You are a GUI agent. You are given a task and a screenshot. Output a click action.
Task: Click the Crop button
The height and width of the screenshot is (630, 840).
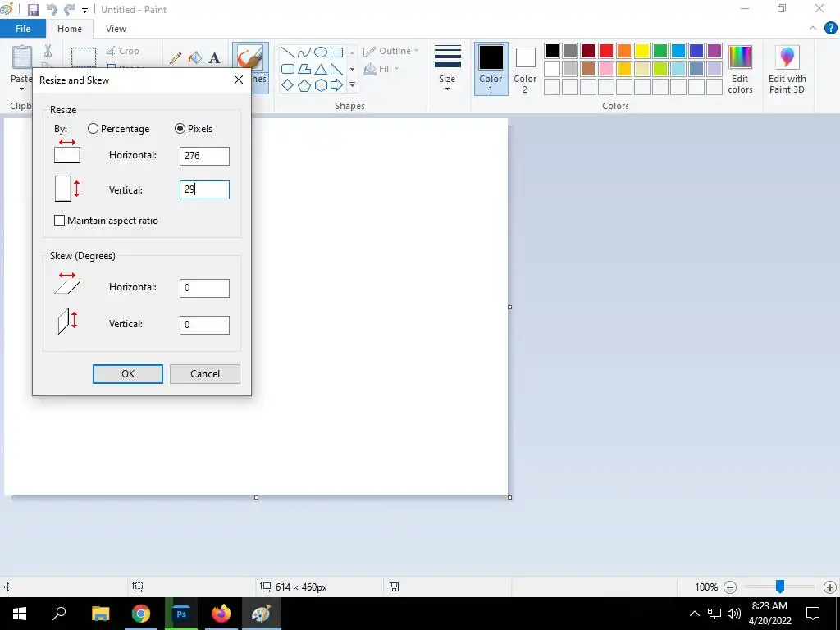tap(123, 51)
